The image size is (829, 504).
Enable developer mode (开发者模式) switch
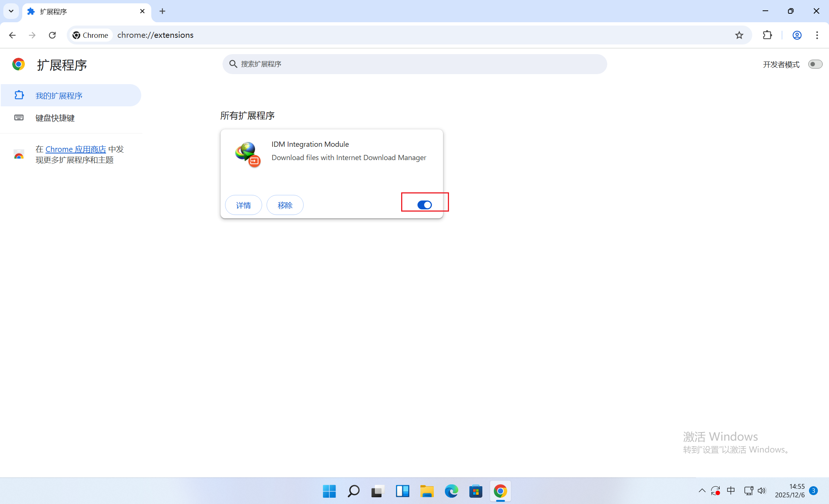[x=815, y=64]
